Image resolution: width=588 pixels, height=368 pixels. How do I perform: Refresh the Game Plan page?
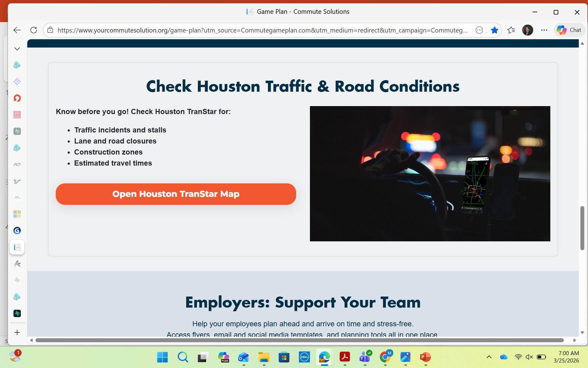coord(34,30)
